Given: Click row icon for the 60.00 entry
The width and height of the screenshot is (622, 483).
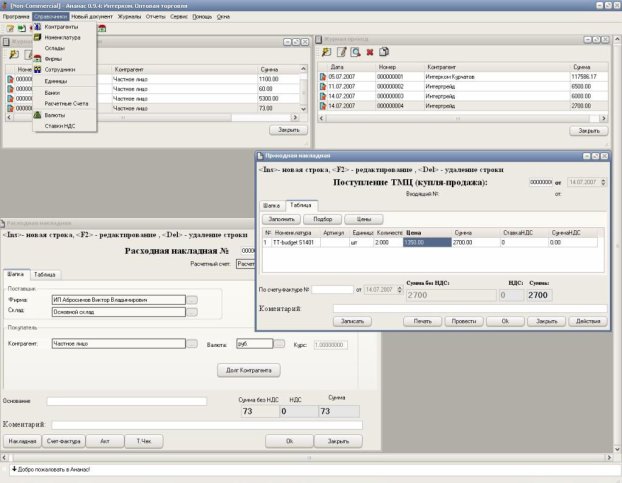Looking at the screenshot, I should click(x=11, y=89).
